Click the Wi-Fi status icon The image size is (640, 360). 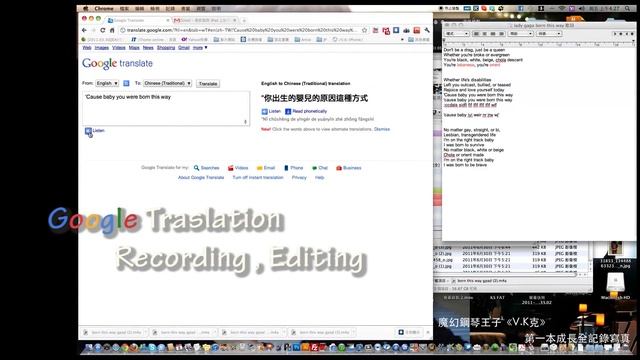(x=562, y=8)
